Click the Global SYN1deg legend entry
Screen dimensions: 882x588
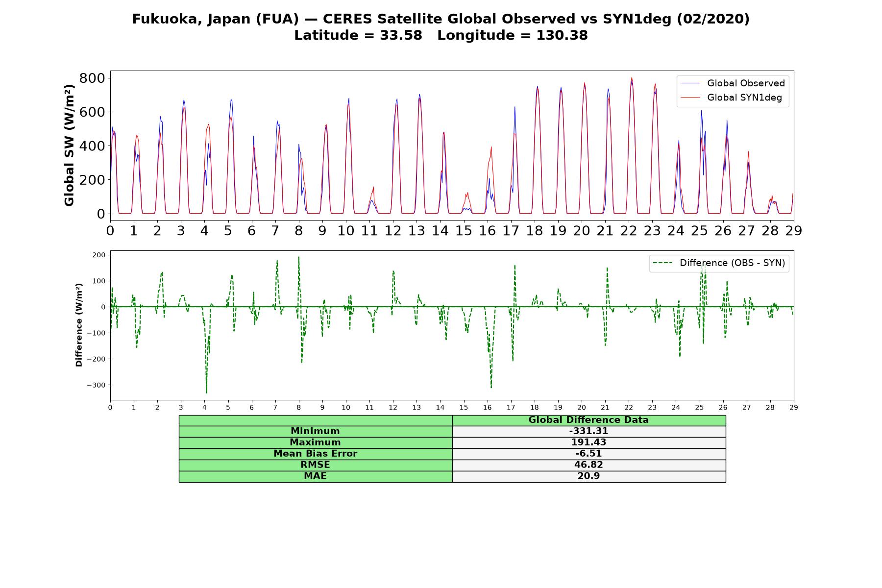coord(732,98)
